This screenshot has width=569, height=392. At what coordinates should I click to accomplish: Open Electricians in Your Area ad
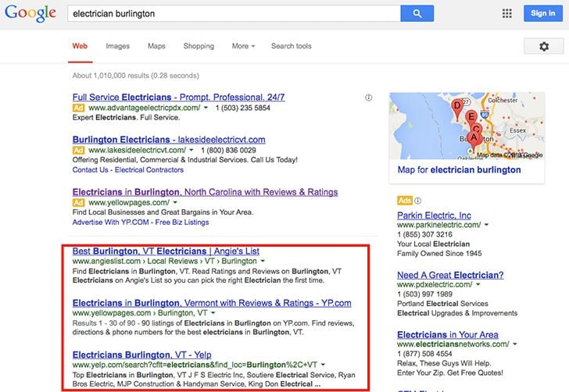click(448, 335)
